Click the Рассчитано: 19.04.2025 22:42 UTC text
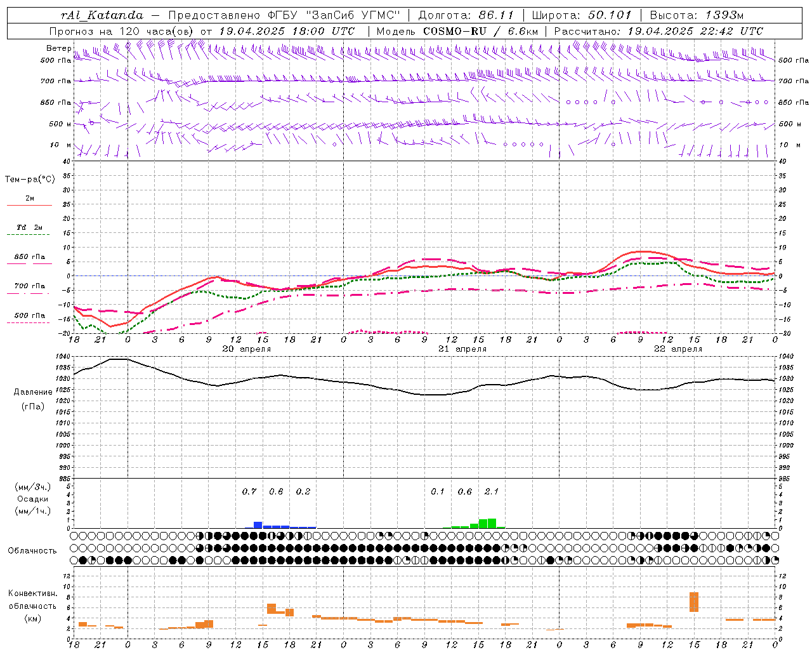This screenshot has height=650, width=812. point(658,31)
